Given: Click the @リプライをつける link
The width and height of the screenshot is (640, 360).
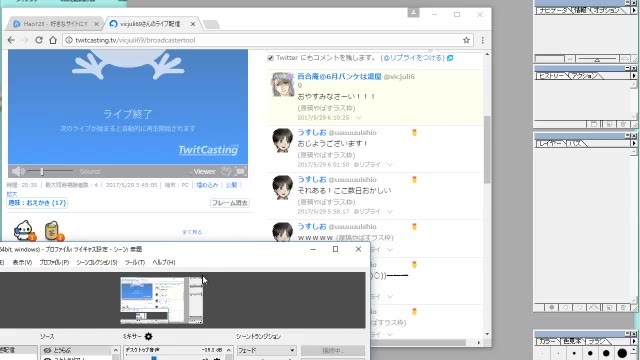Looking at the screenshot, I should pyautogui.click(x=412, y=58).
